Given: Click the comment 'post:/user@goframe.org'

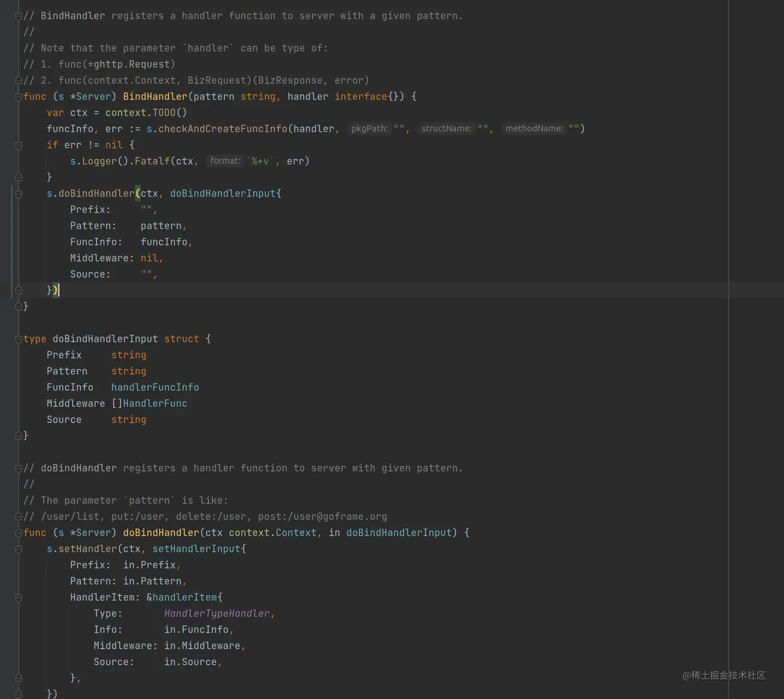Looking at the screenshot, I should coord(323,516).
